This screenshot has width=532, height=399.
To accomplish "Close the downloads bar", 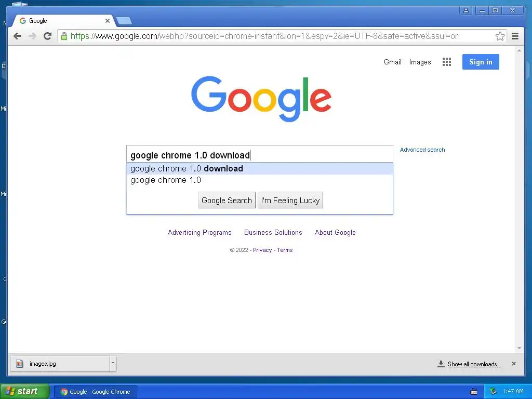I will point(514,364).
